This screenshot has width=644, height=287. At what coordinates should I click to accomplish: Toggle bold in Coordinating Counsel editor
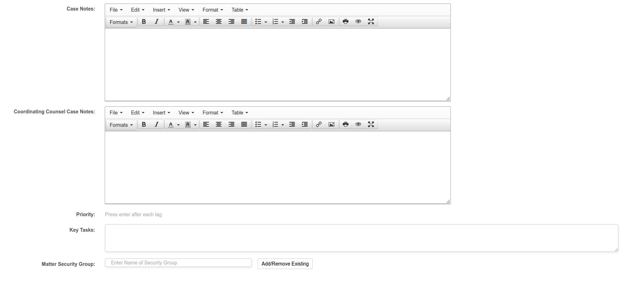point(144,125)
